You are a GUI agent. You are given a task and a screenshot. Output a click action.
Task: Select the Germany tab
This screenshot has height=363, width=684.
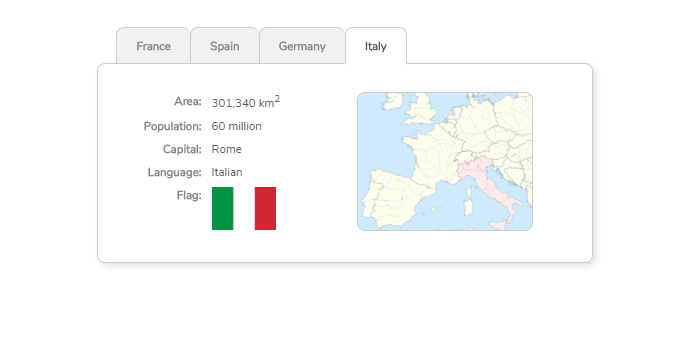tap(302, 46)
